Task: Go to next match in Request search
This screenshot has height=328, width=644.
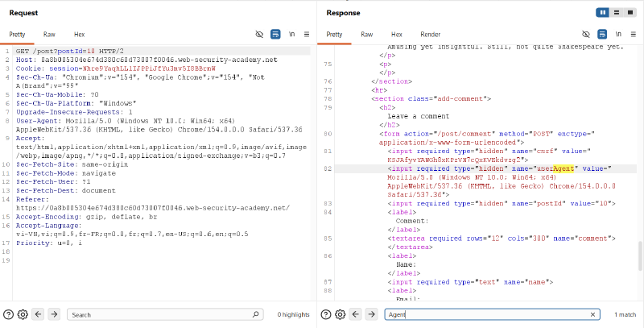Action: (54, 314)
